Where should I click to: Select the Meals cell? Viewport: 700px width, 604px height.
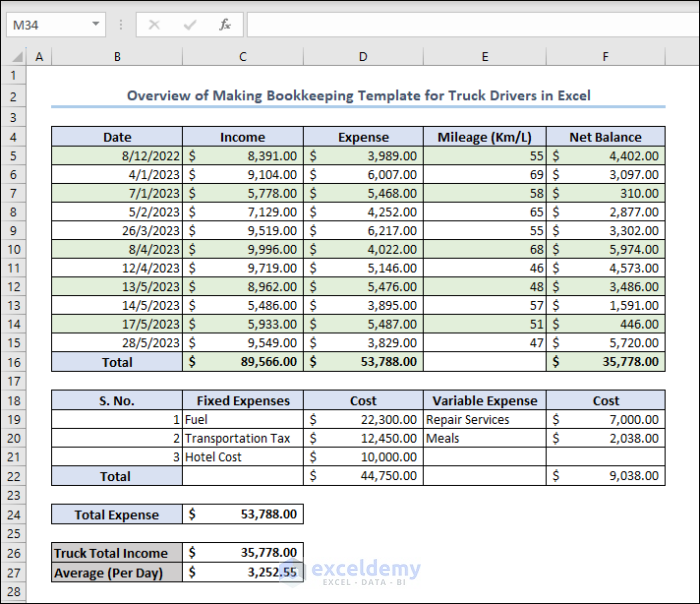[x=485, y=438]
